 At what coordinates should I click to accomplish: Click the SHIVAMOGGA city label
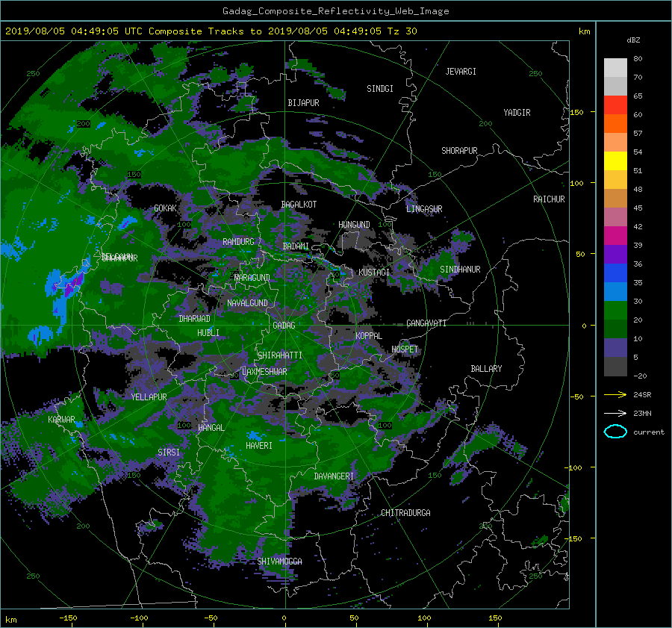pyautogui.click(x=279, y=561)
